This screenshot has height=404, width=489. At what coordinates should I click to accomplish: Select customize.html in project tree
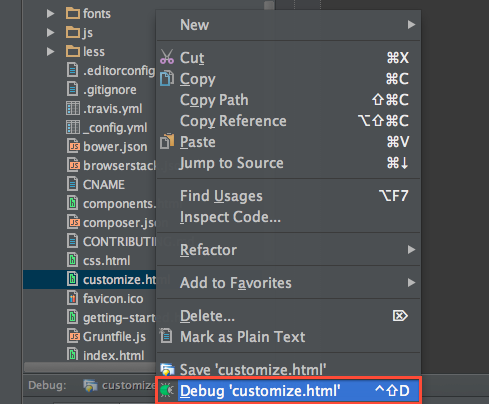tap(119, 279)
